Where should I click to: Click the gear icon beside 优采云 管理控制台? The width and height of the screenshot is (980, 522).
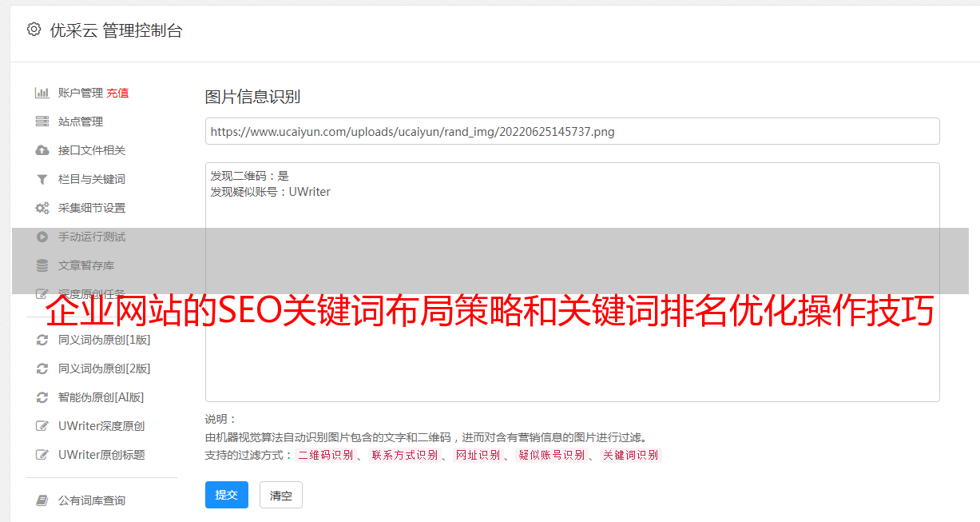tap(34, 30)
